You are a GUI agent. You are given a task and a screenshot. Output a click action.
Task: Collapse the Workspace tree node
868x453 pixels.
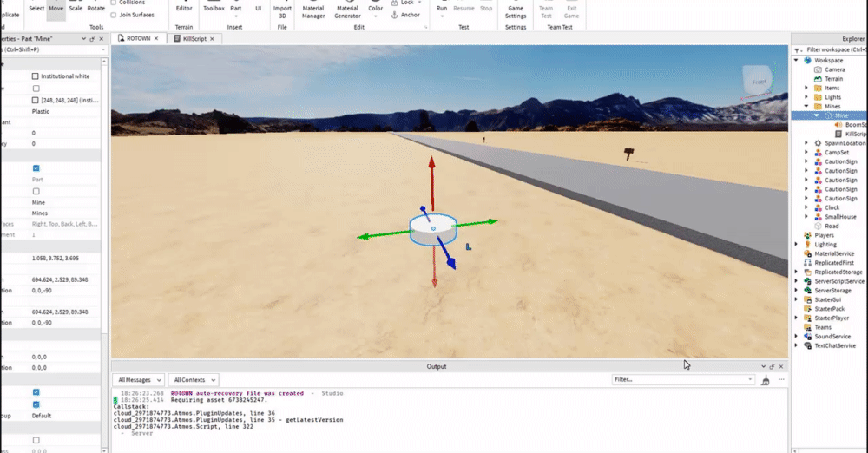[x=797, y=61]
